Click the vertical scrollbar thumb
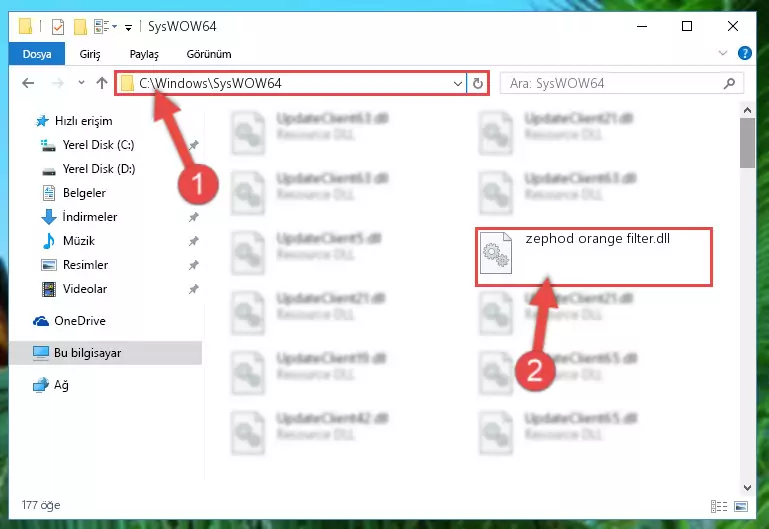The image size is (769, 529). [747, 143]
